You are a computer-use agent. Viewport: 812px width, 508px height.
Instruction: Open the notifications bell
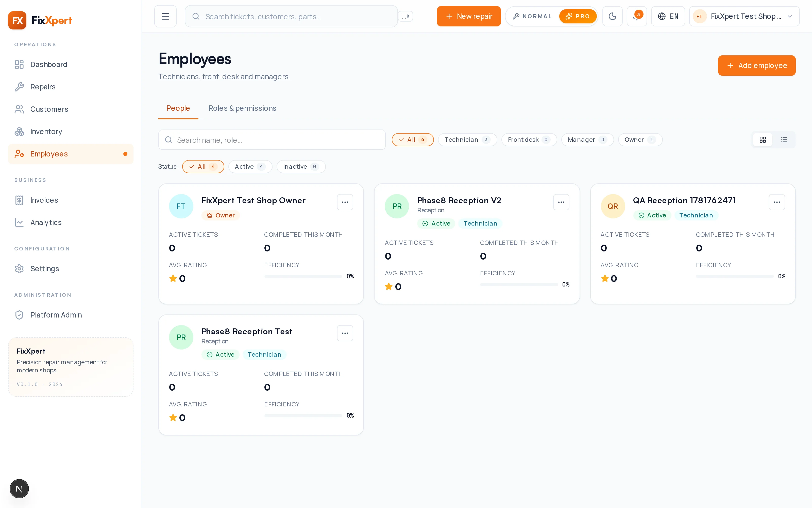point(636,16)
